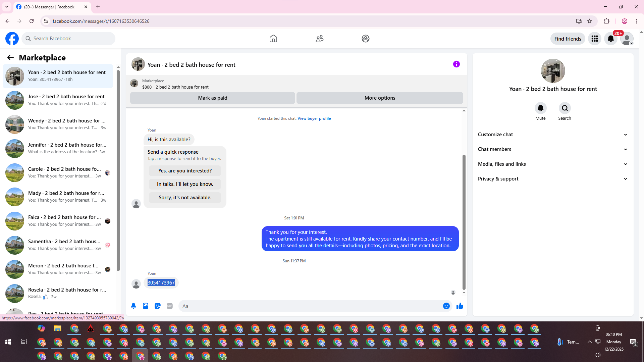
Task: Open Task View on taskbar
Action: click(24, 342)
